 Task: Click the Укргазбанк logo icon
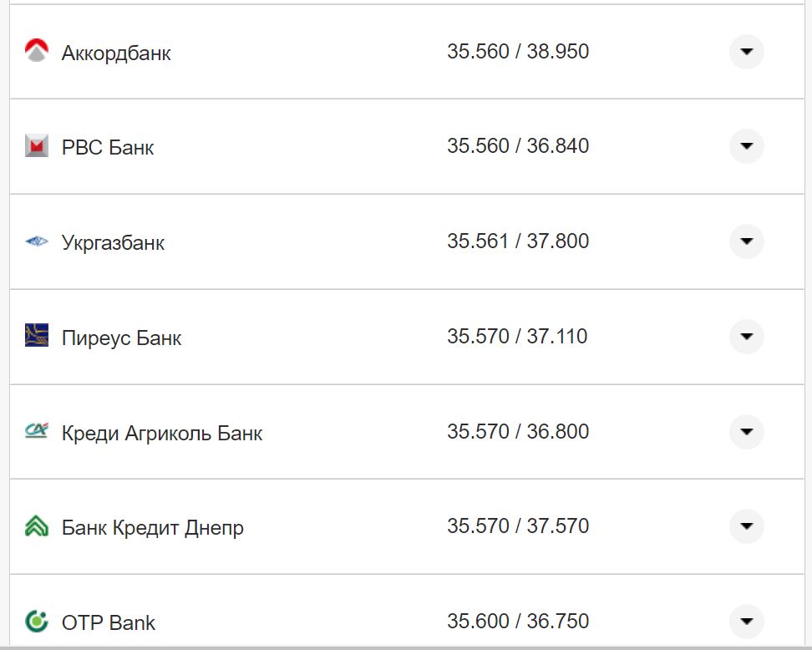pyautogui.click(x=37, y=242)
